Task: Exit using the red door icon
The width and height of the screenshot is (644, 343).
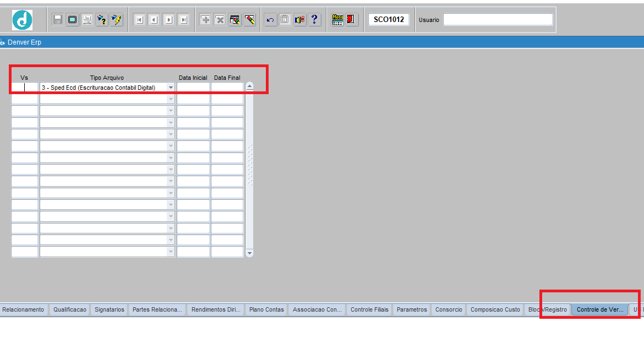Action: click(x=352, y=20)
